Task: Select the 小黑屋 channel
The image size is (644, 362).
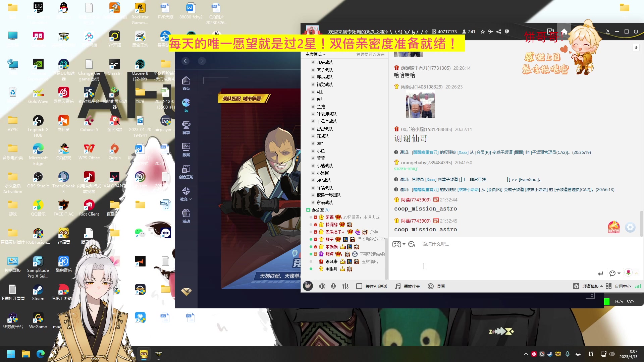Action: (323, 173)
